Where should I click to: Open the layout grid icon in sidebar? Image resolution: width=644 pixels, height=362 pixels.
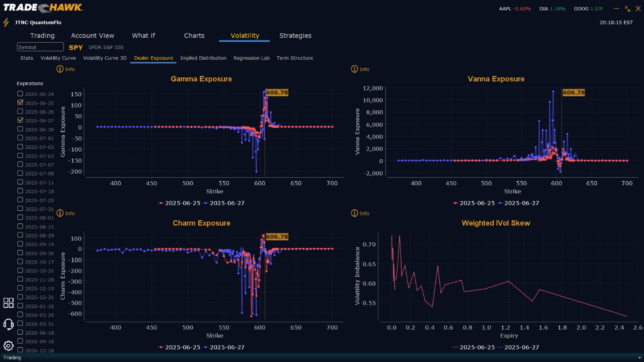click(8, 303)
